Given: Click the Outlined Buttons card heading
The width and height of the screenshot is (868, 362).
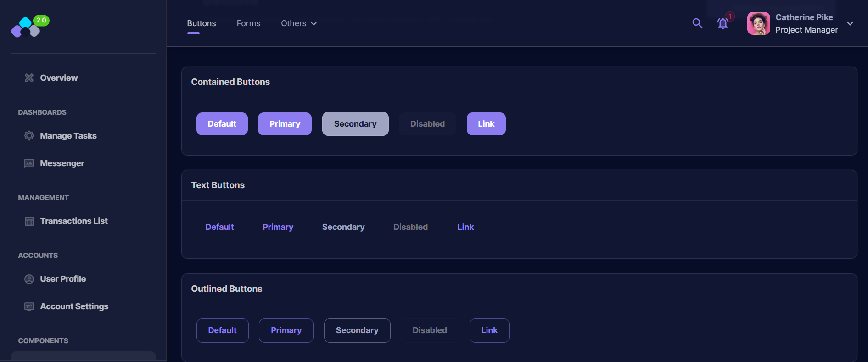Looking at the screenshot, I should (x=227, y=289).
